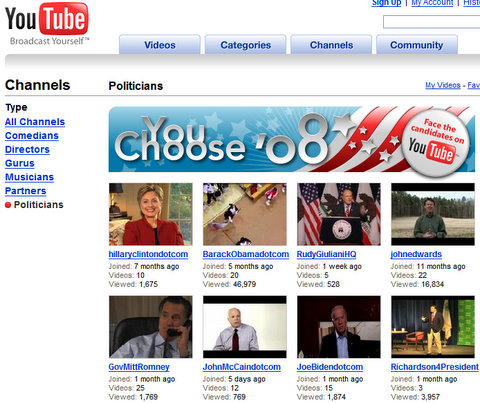Open Richardson4President video thumbnail
This screenshot has width=480, height=403.
point(433,327)
